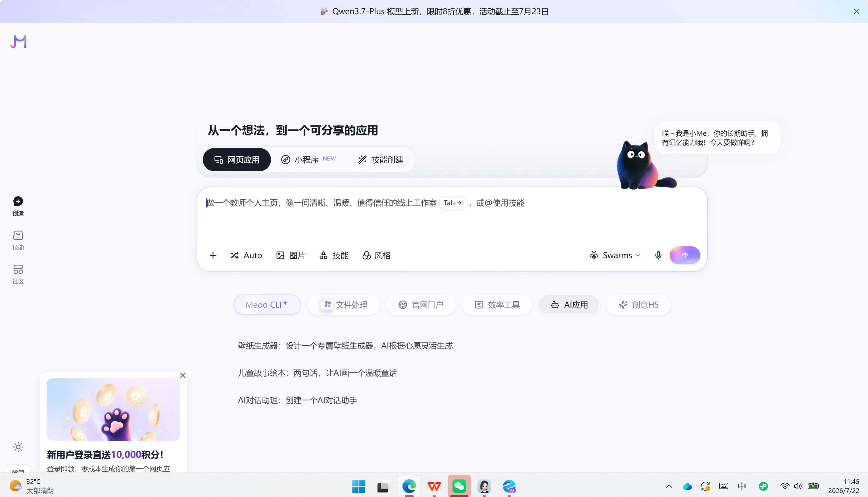Select the 创意H5 category chip
868x497 pixels.
[x=639, y=304]
